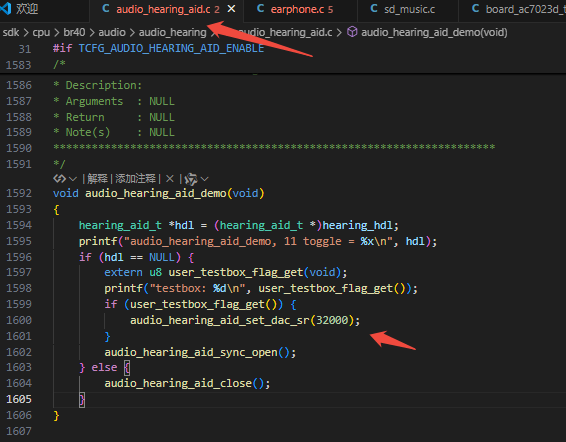Image resolution: width=566 pixels, height=442 pixels.
Task: Click the Description comment on line 1586
Action: click(x=98, y=85)
